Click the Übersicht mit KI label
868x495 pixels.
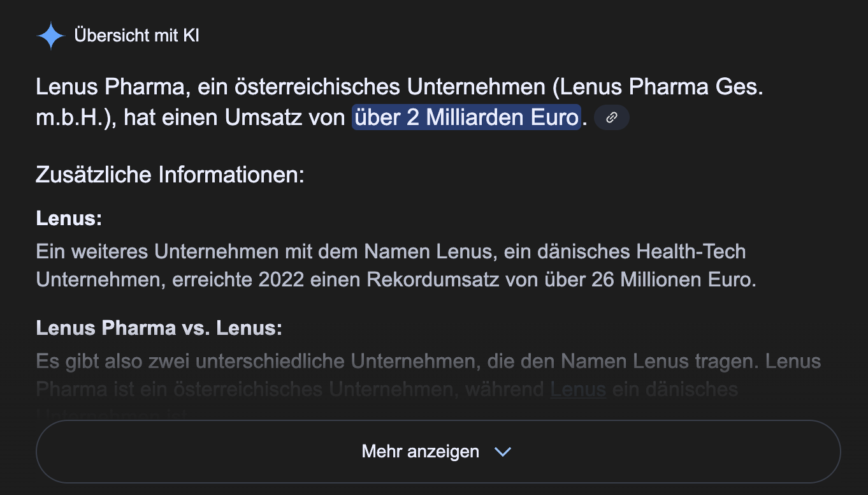(136, 36)
